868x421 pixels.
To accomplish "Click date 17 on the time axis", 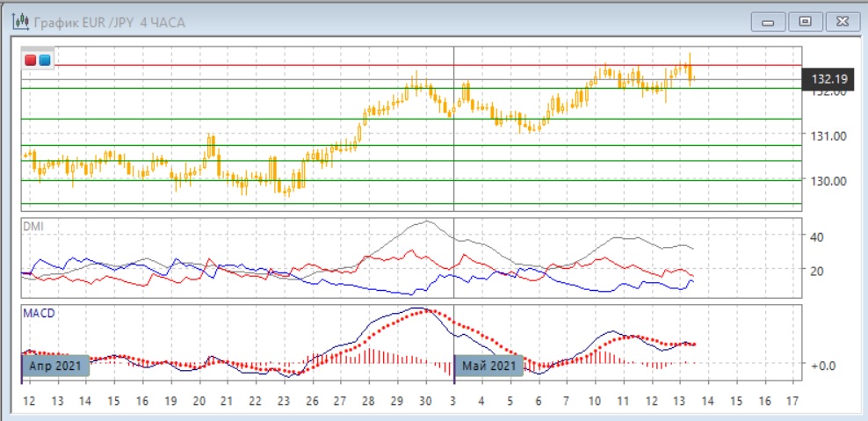I will pos(792,401).
